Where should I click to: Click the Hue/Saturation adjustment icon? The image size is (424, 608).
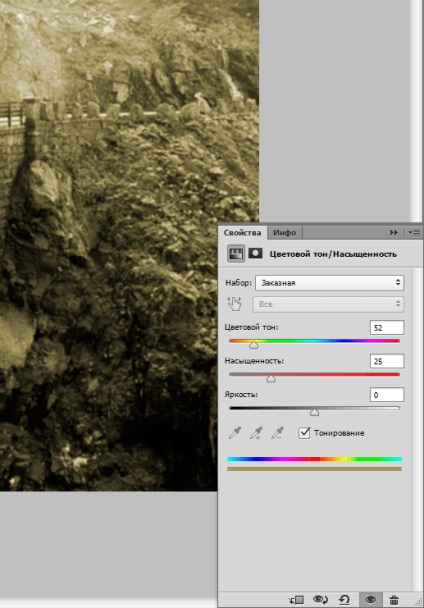(236, 254)
